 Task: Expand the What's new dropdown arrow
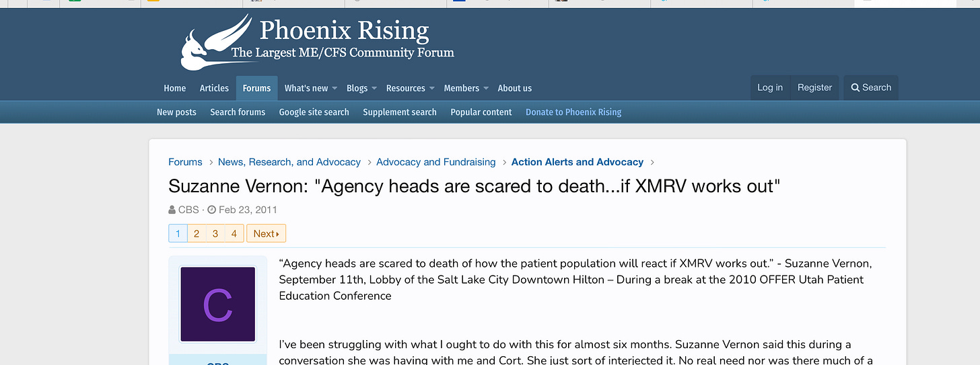pos(335,89)
